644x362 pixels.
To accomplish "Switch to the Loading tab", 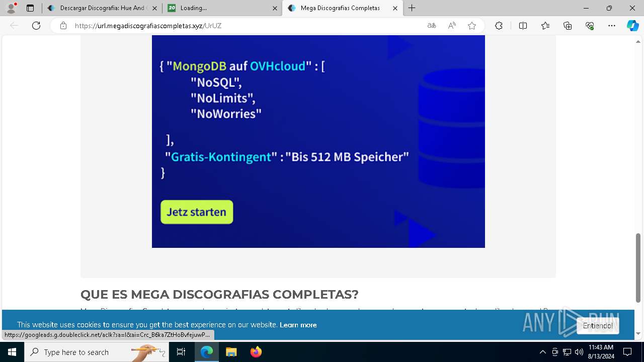I will click(x=222, y=8).
